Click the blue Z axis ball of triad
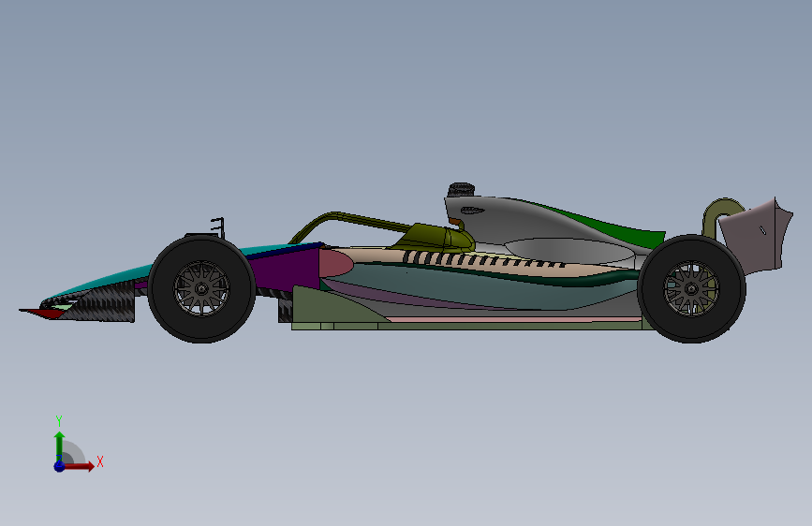The height and width of the screenshot is (526, 812). pos(59,466)
